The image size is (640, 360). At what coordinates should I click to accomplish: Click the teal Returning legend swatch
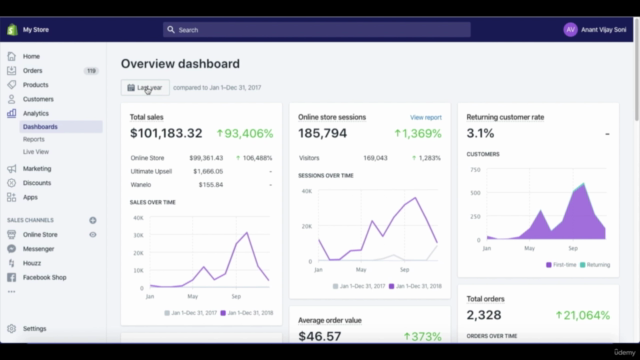pyautogui.click(x=583, y=265)
